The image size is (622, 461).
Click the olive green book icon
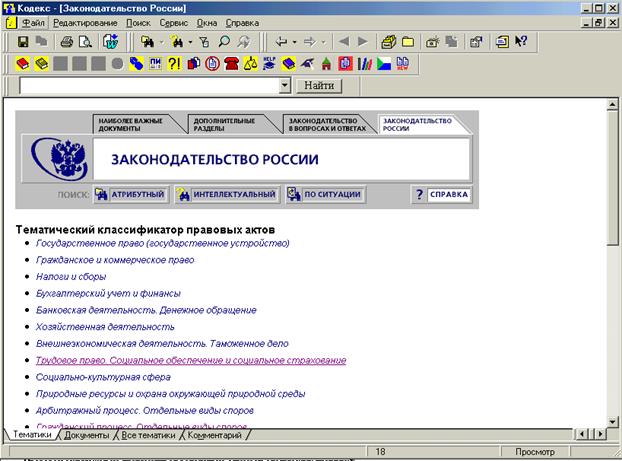pyautogui.click(x=41, y=63)
